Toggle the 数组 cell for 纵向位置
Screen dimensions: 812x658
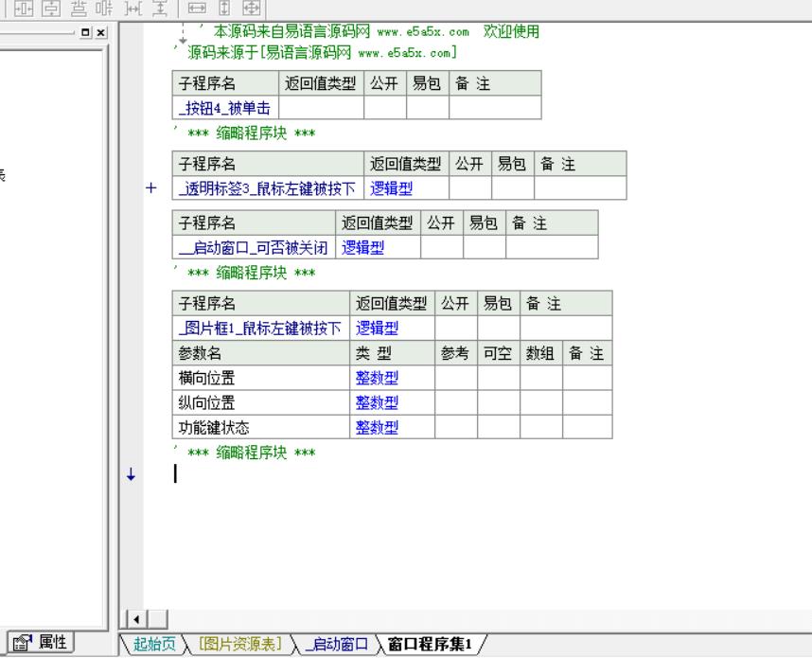point(541,402)
